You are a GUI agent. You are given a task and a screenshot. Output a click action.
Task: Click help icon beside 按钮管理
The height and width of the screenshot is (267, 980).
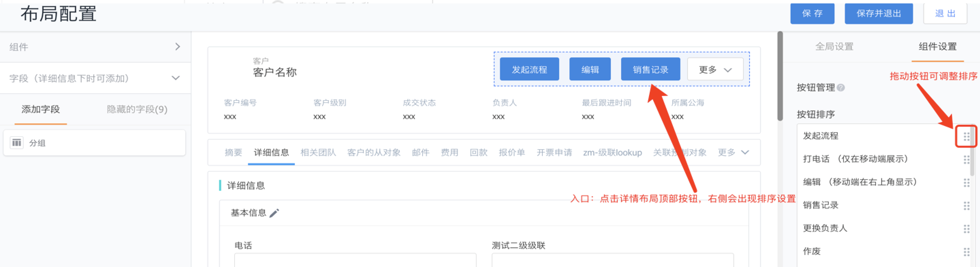(x=841, y=88)
